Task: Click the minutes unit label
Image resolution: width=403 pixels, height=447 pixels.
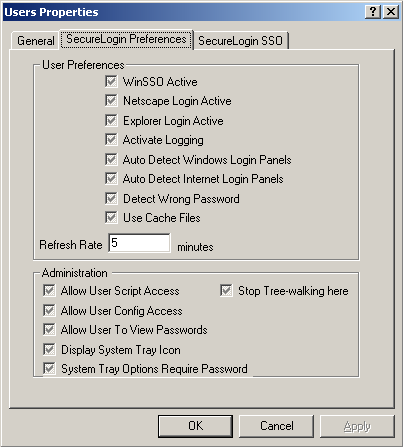Action: coord(195,247)
